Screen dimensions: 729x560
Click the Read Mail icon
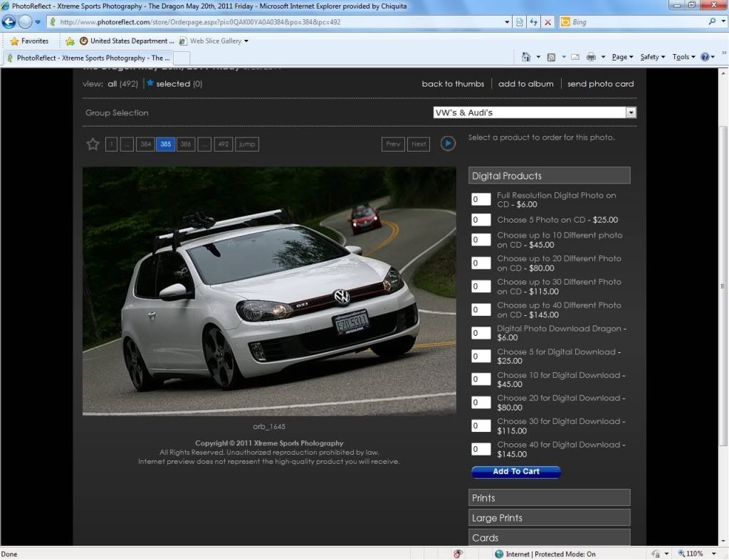pos(575,57)
